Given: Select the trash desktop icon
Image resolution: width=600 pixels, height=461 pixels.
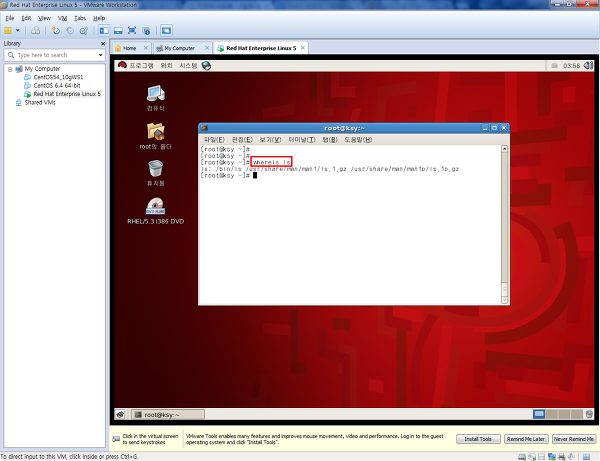Looking at the screenshot, I should (x=156, y=173).
